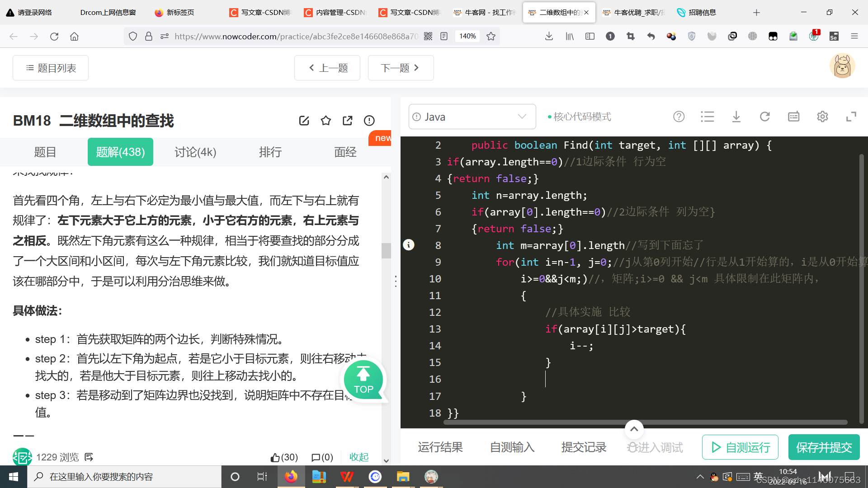Expand the Firefox application menu
Image resolution: width=868 pixels, height=488 pixels.
pos(854,36)
